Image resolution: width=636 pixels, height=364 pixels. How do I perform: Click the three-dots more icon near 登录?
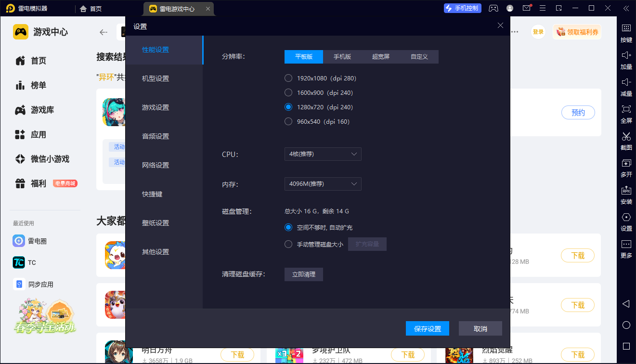pyautogui.click(x=515, y=32)
